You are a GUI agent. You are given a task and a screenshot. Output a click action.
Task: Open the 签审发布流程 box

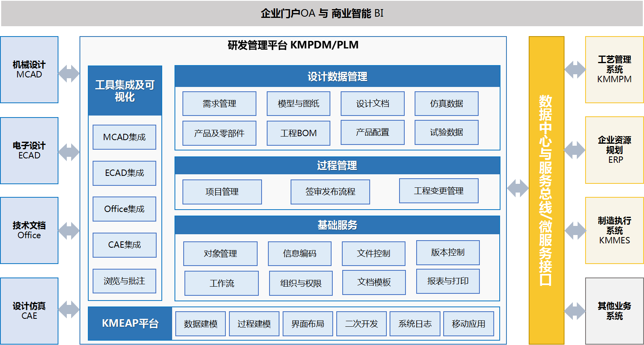[330, 192]
